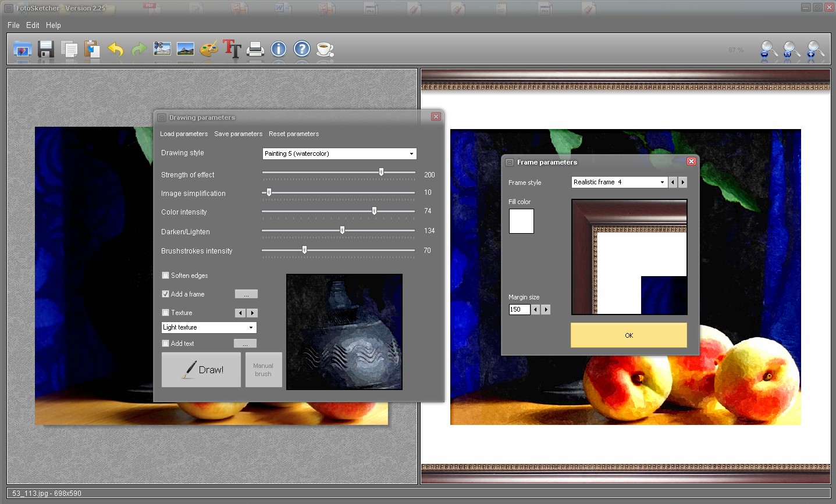The width and height of the screenshot is (836, 504).
Task: Undo the last action
Action: pyautogui.click(x=115, y=49)
